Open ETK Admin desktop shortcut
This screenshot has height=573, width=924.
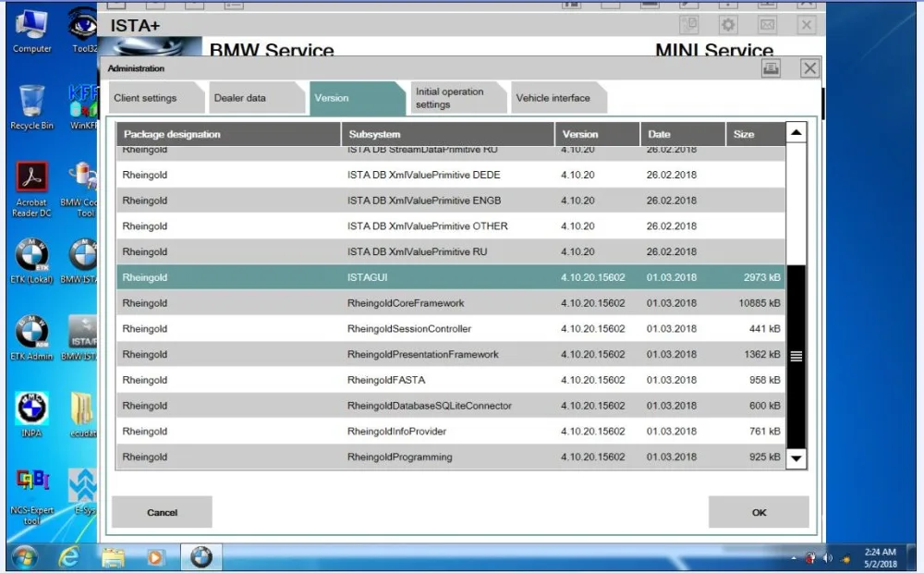coord(31,337)
